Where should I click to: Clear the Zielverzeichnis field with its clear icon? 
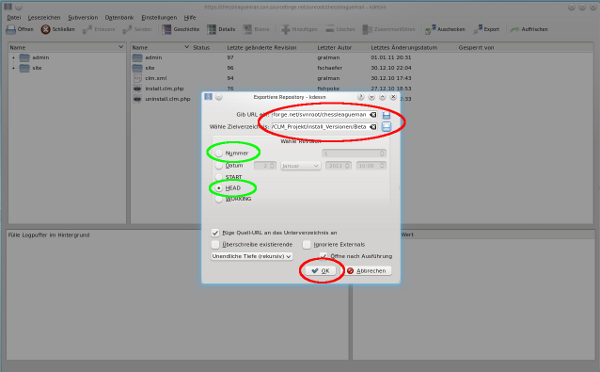(373, 127)
